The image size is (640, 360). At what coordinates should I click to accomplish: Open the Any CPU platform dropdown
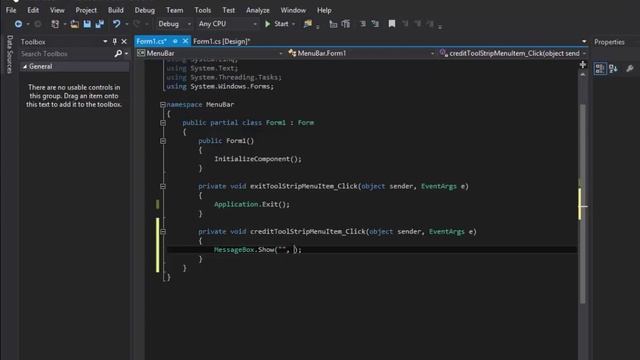pos(255,24)
